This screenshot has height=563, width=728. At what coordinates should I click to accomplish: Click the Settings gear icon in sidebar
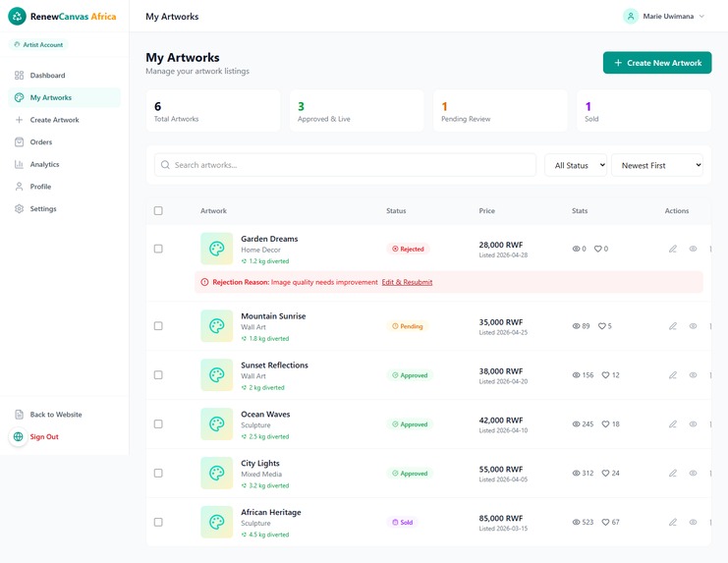point(19,209)
